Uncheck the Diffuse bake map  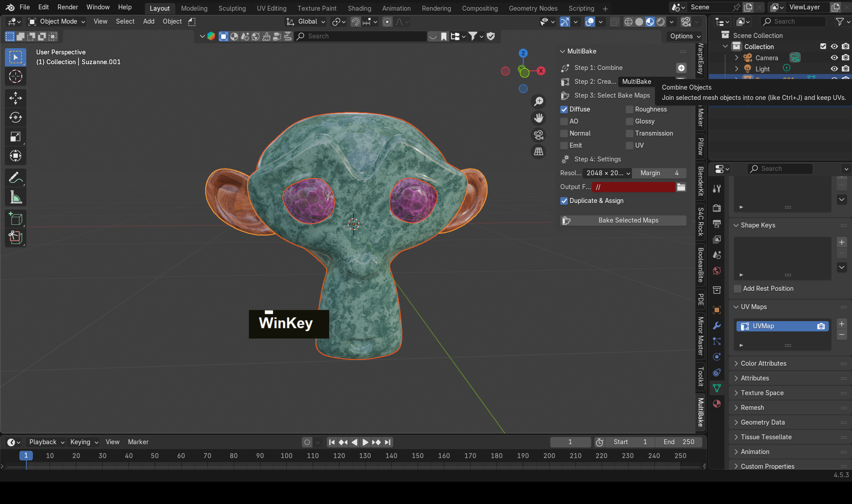pos(564,109)
